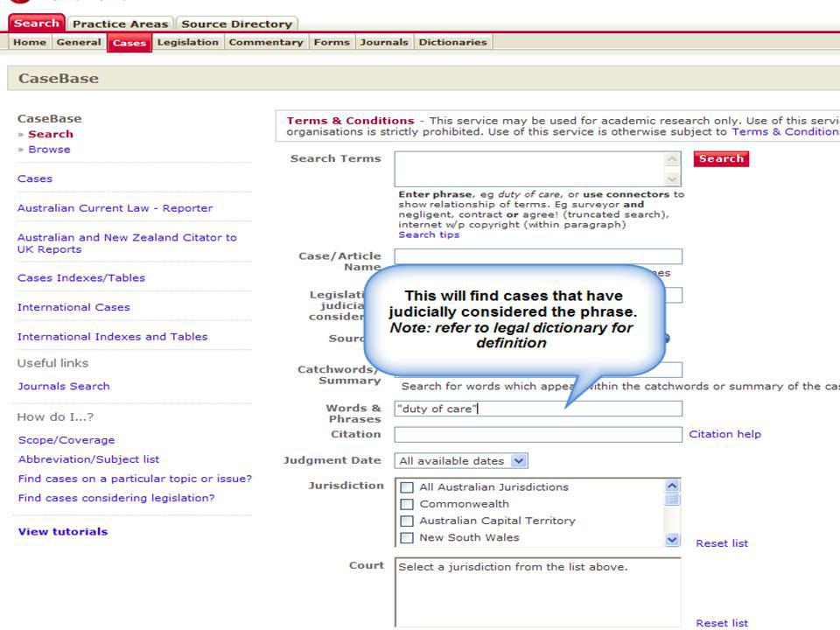
Task: Open Find cases considering legislation link
Action: [x=116, y=498]
